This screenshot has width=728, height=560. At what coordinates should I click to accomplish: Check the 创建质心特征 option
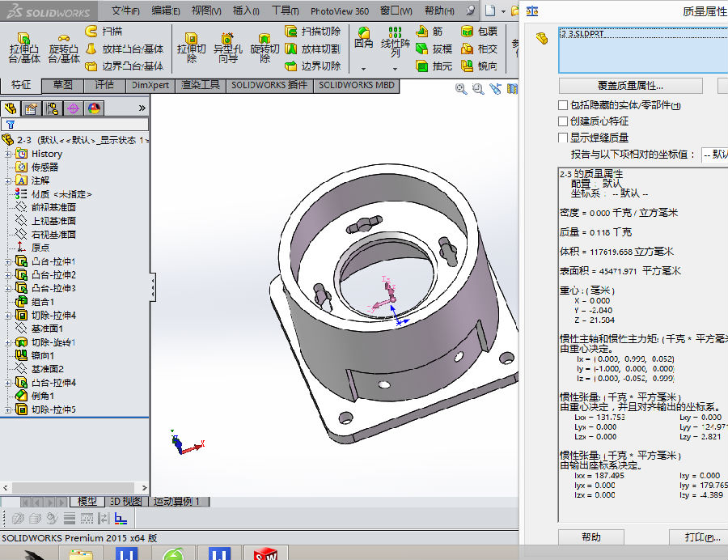pyautogui.click(x=563, y=121)
